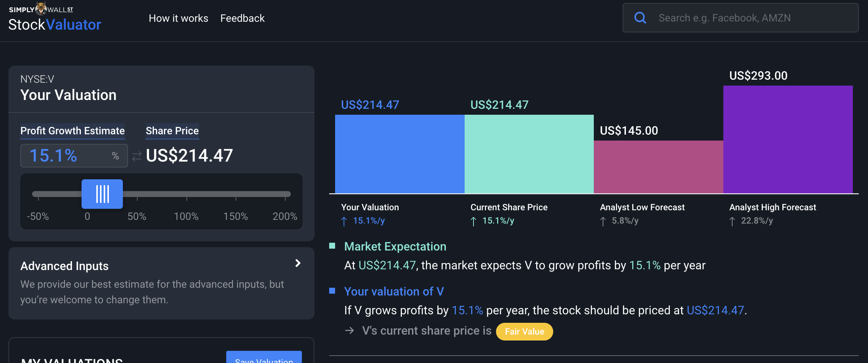Focus the stock search input field
The width and height of the screenshot is (868, 363).
pyautogui.click(x=740, y=18)
